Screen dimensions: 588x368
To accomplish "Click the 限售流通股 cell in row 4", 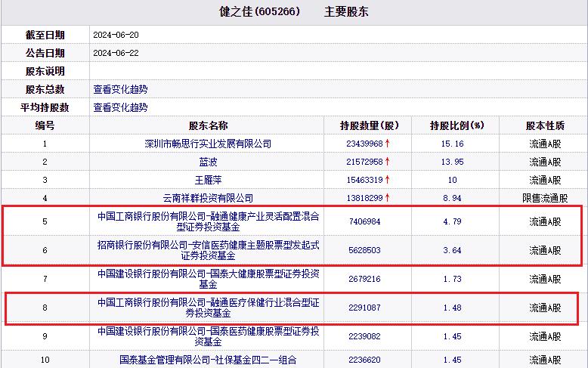I will pyautogui.click(x=545, y=198).
